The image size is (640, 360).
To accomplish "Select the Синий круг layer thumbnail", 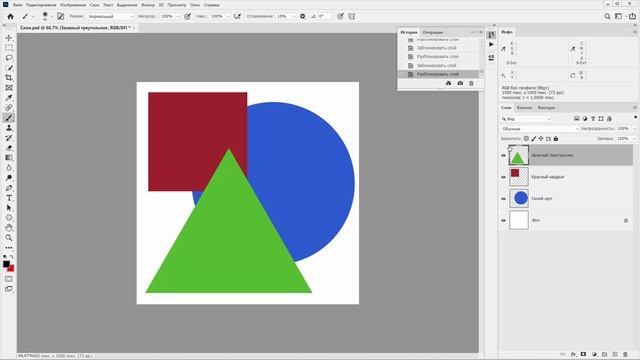I will [x=519, y=198].
